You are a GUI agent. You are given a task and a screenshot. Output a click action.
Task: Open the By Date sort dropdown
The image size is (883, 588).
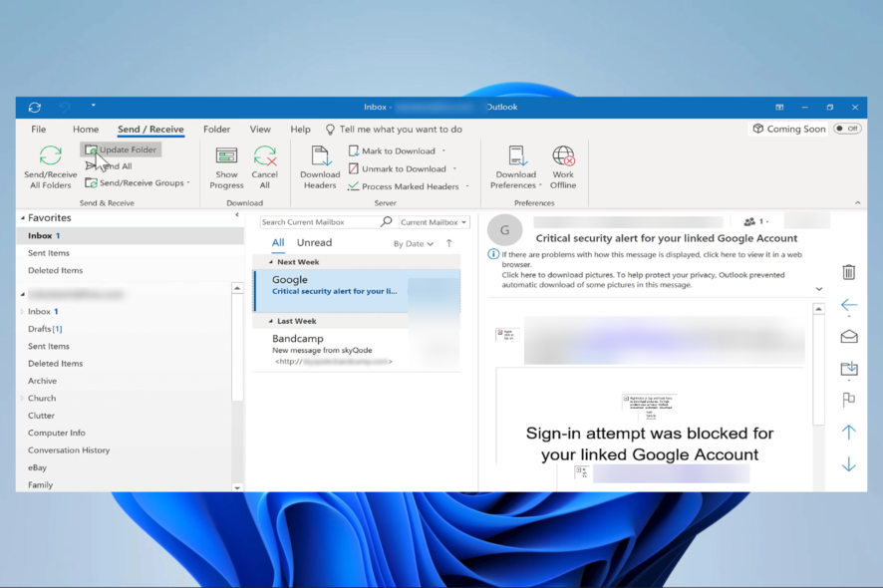414,244
